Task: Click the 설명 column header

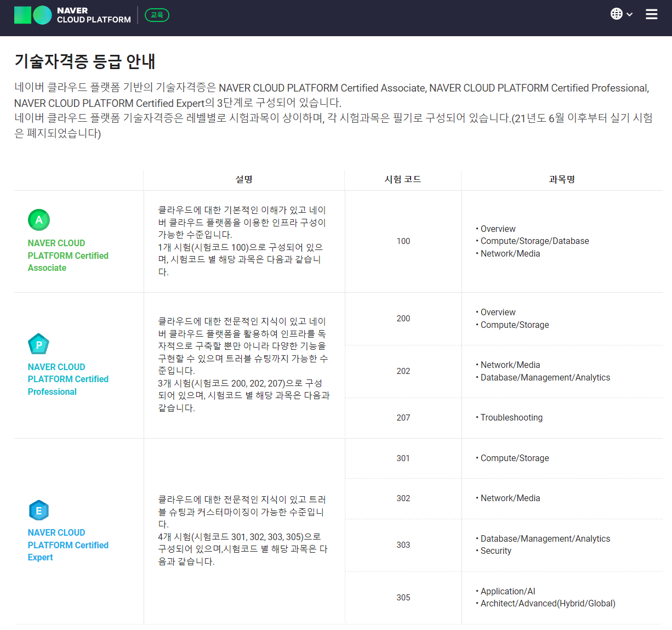Action: pos(244,179)
